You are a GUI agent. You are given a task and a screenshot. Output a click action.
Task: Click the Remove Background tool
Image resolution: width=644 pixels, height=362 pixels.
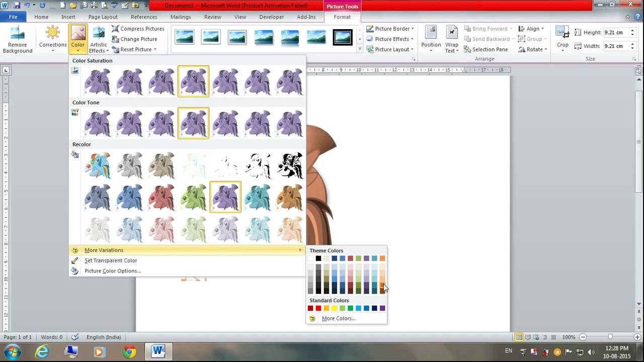coord(18,40)
